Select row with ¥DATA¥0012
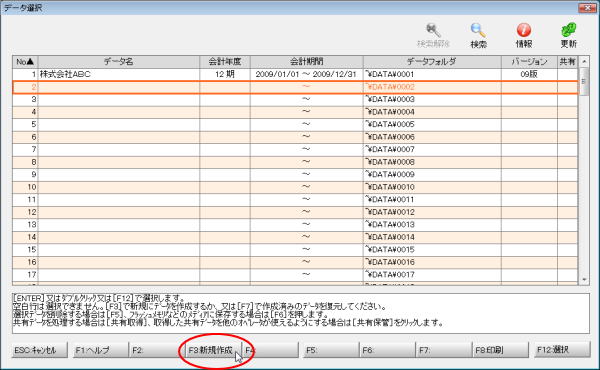 point(295,212)
